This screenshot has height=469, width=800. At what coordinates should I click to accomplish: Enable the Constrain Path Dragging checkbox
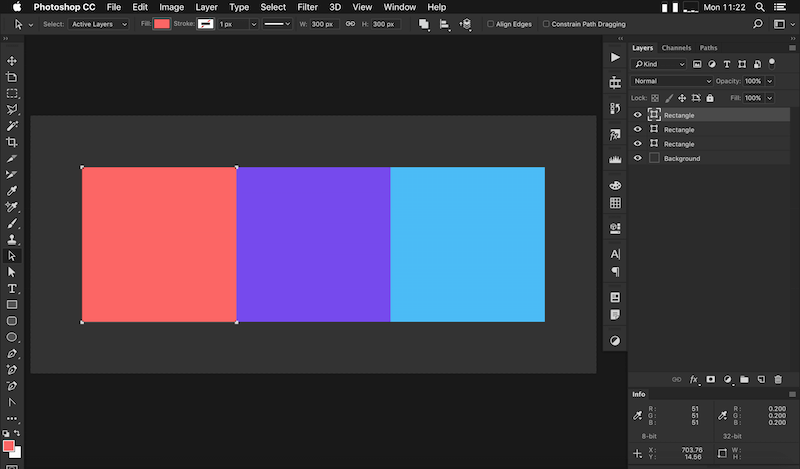(x=545, y=24)
